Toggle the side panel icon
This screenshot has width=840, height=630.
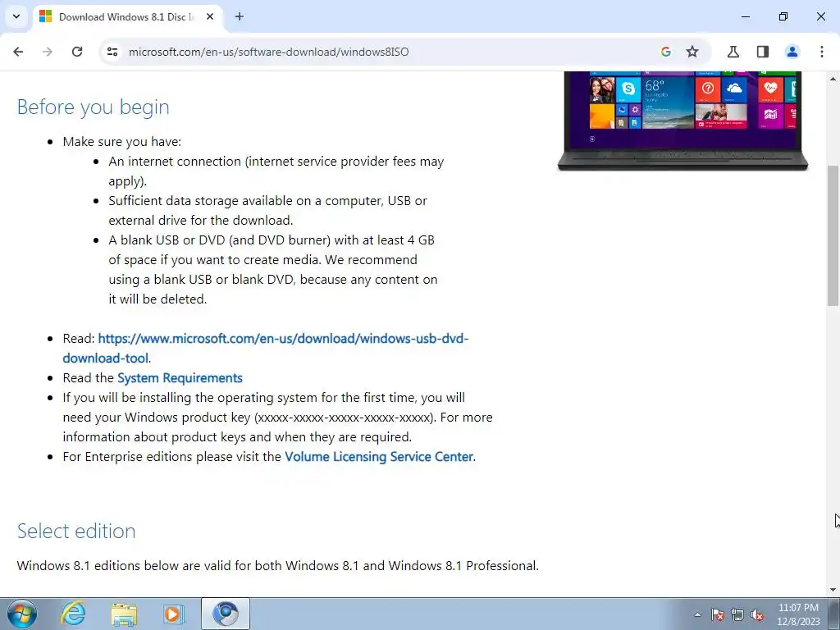pyautogui.click(x=762, y=52)
